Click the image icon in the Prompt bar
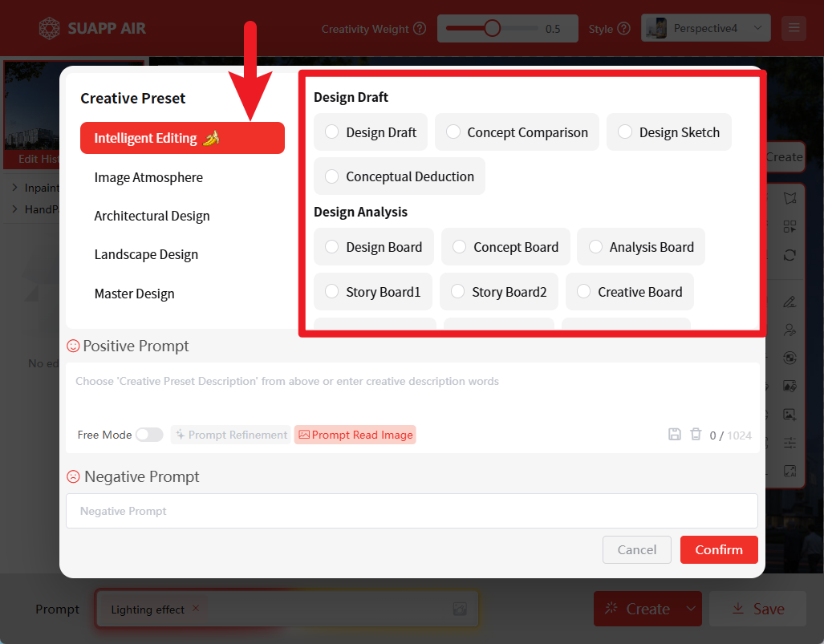Image resolution: width=824 pixels, height=644 pixels. coord(460,610)
